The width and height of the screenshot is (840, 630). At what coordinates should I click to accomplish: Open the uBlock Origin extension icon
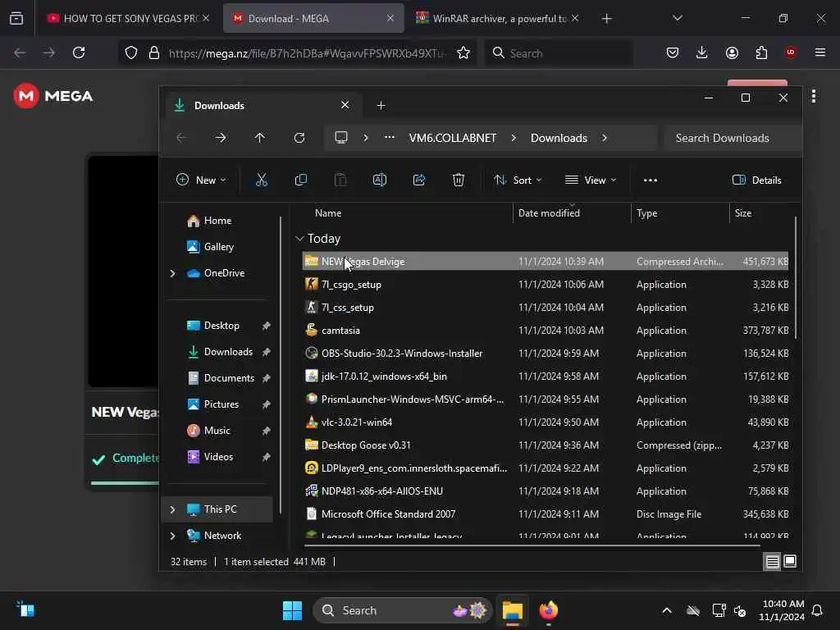click(x=791, y=52)
